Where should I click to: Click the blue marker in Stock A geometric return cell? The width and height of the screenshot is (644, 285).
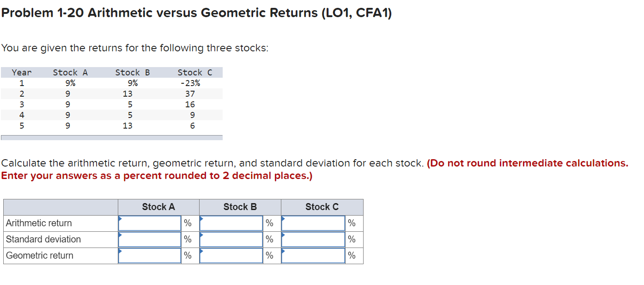pyautogui.click(x=120, y=252)
